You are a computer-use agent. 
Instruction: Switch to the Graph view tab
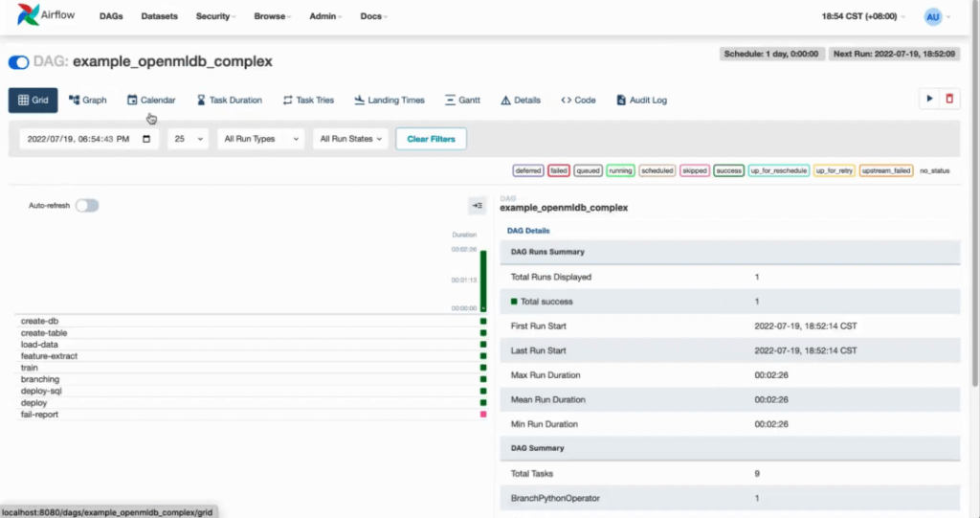click(87, 101)
